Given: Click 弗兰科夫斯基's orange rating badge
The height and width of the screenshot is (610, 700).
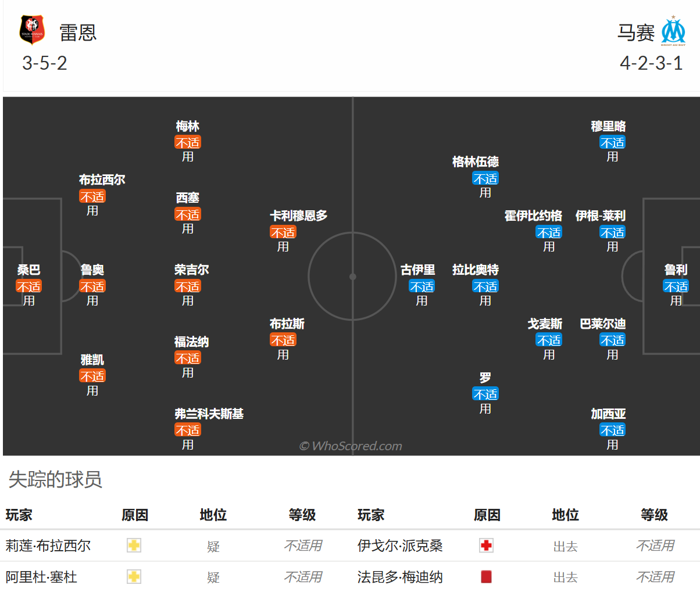Looking at the screenshot, I should (x=188, y=430).
